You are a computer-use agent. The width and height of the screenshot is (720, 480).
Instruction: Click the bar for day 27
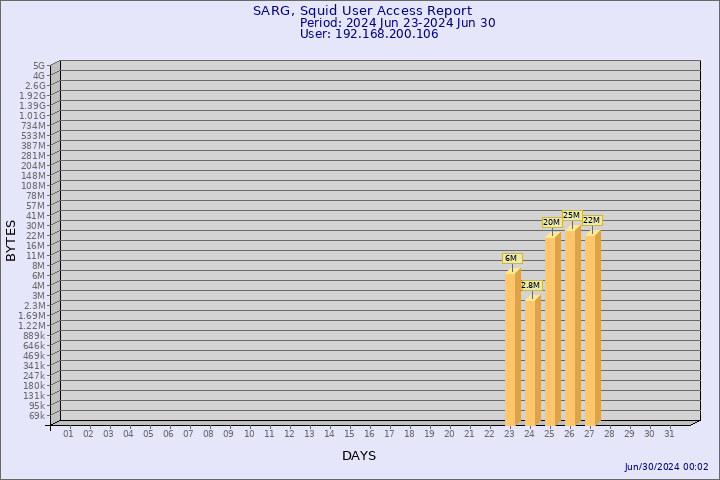pyautogui.click(x=592, y=329)
